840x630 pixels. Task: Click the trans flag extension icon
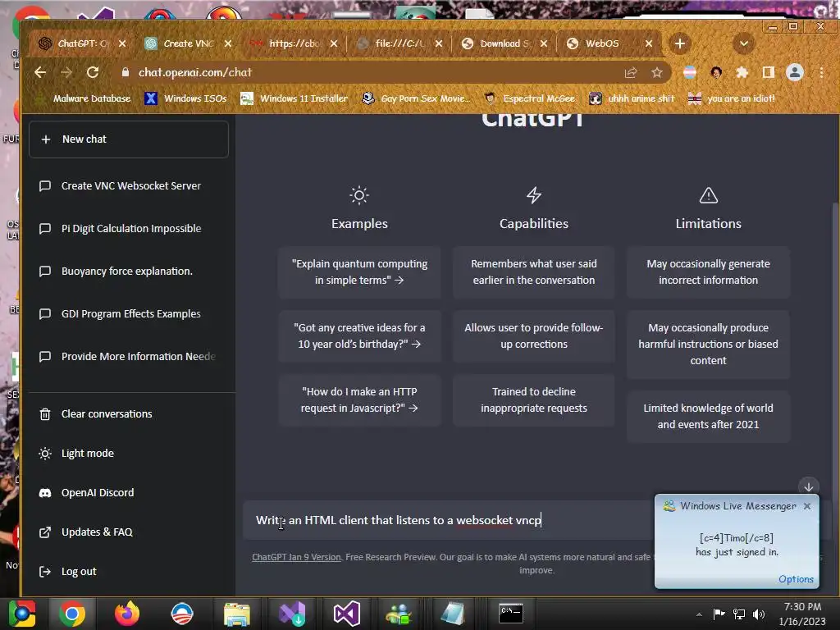pos(690,72)
